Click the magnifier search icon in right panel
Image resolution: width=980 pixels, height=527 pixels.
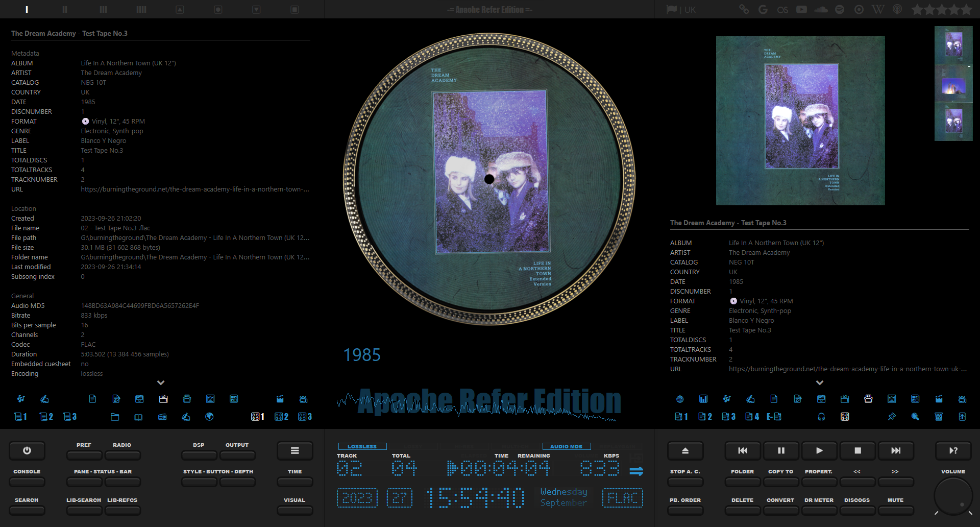pyautogui.click(x=915, y=417)
